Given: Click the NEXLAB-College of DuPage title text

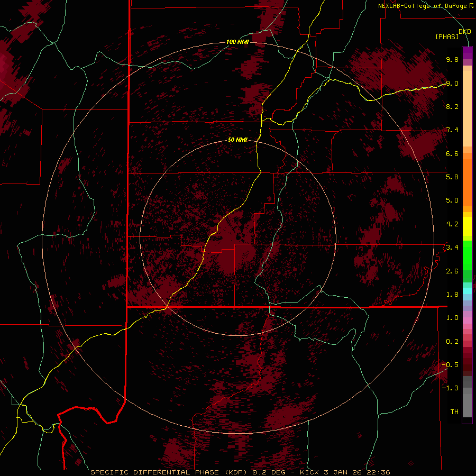Looking at the screenshot, I should pos(422,6).
